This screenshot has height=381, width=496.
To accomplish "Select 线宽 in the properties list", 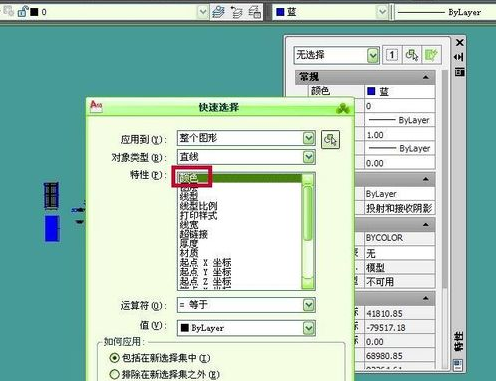I will click(x=189, y=225).
